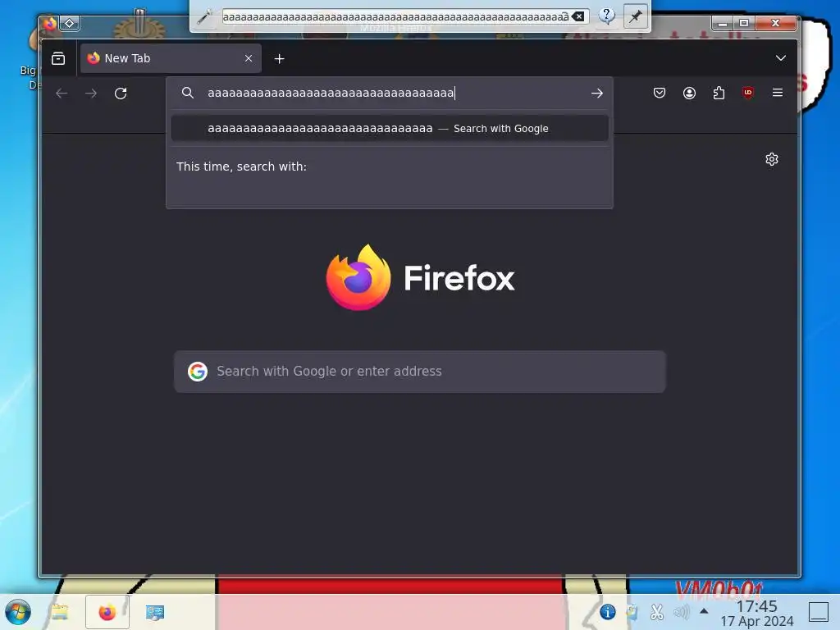Image resolution: width=840 pixels, height=630 pixels.
Task: Open system settings monitor taskbar icon
Action: (155, 612)
